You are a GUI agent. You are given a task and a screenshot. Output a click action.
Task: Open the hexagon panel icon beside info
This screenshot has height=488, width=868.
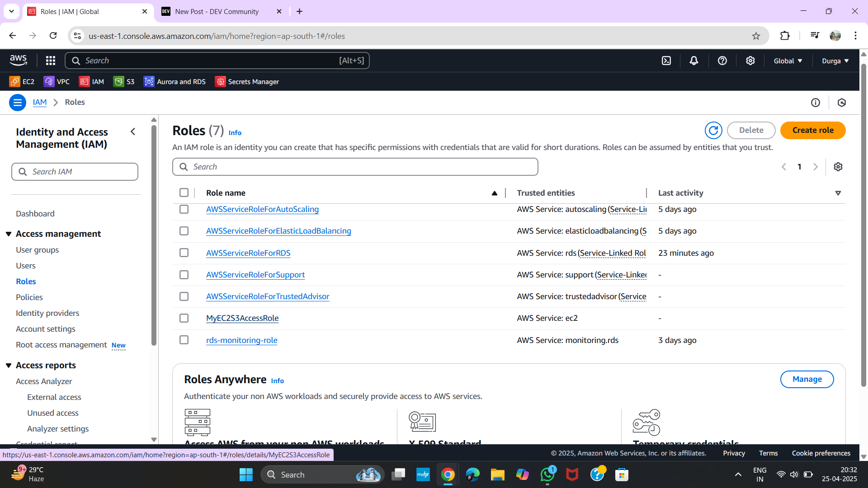pos(842,103)
